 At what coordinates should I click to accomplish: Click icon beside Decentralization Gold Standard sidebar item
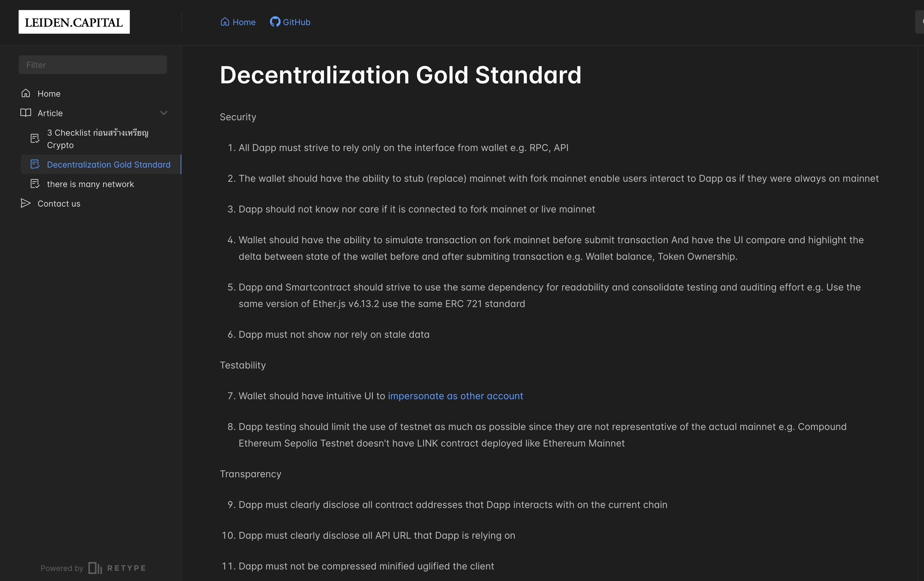pyautogui.click(x=35, y=165)
